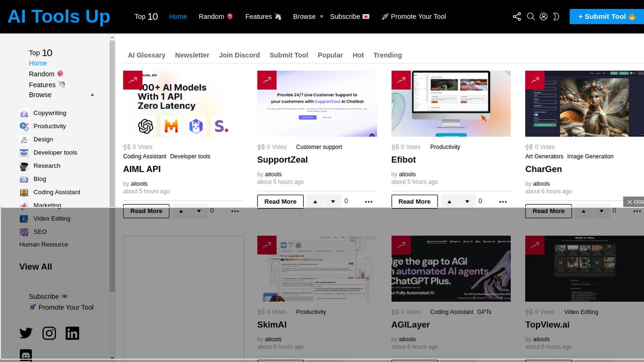Open Features in the top navigation
The image size is (644, 362).
point(263,17)
